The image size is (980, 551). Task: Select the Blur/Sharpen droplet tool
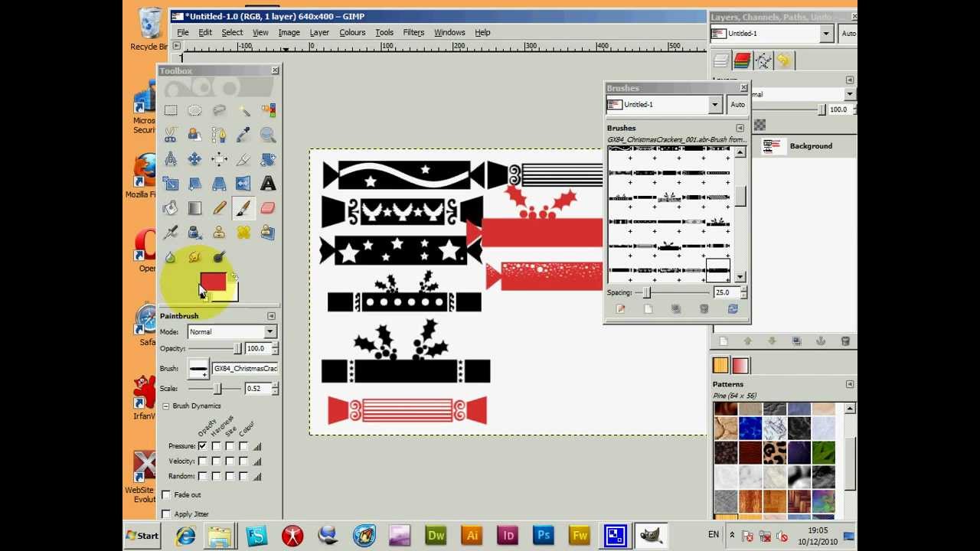[171, 257]
